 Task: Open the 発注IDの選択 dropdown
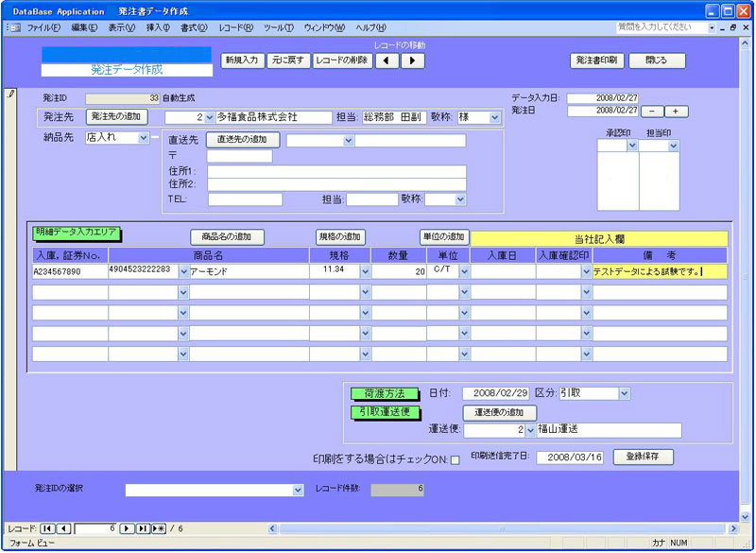tap(298, 491)
